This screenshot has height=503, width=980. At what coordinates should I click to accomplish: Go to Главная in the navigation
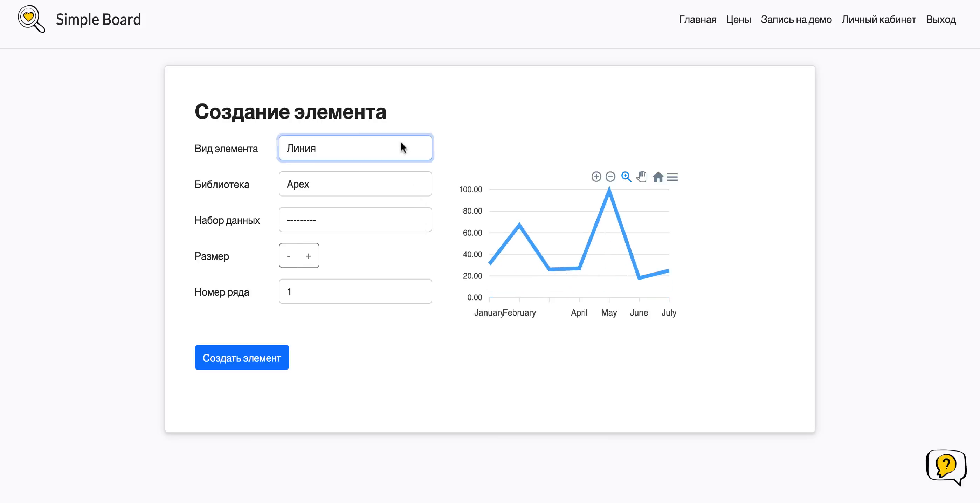(697, 19)
